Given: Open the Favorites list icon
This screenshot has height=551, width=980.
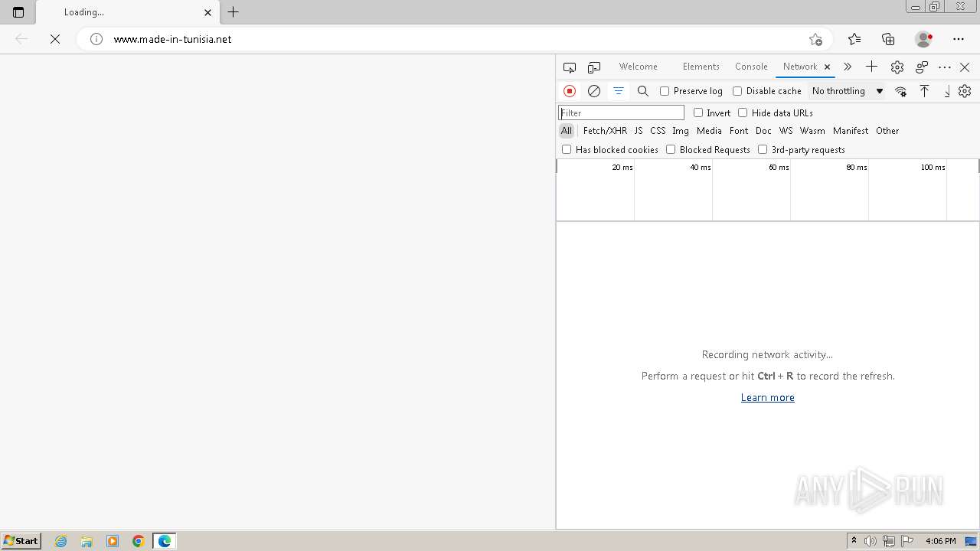Looking at the screenshot, I should point(854,39).
